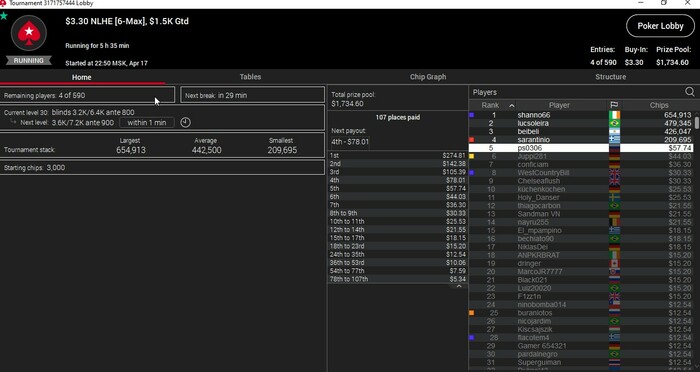Click the Argentina flag beside beibeli
This screenshot has height=372, width=700.
pos(615,131)
